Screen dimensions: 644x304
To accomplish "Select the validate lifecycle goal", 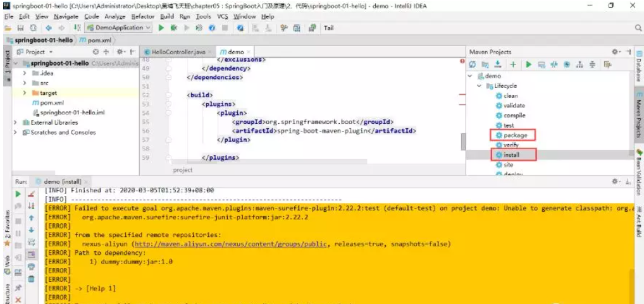I will coord(510,106).
